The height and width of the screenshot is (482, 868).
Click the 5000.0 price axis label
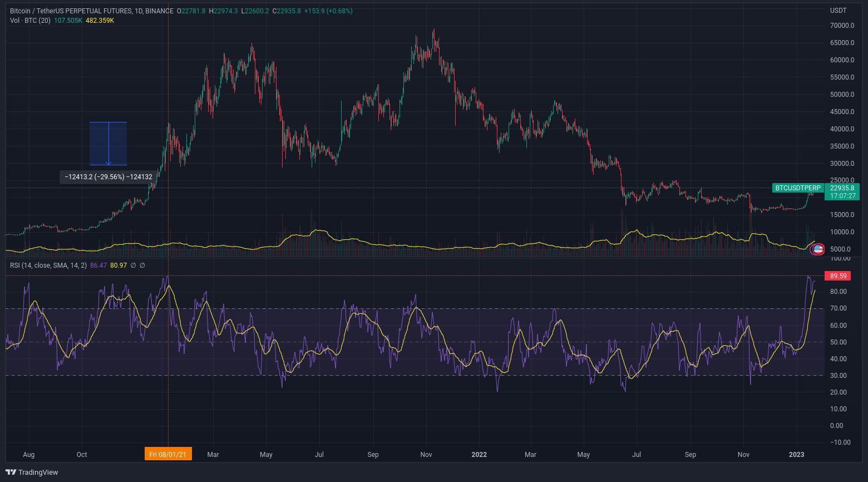(840, 249)
